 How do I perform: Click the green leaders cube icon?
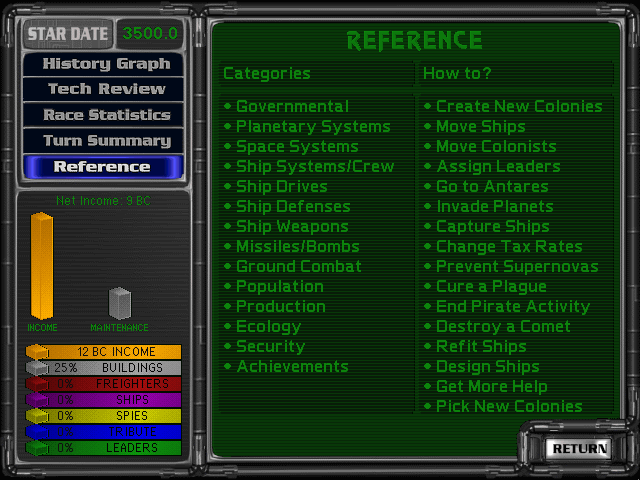[x=37, y=447]
